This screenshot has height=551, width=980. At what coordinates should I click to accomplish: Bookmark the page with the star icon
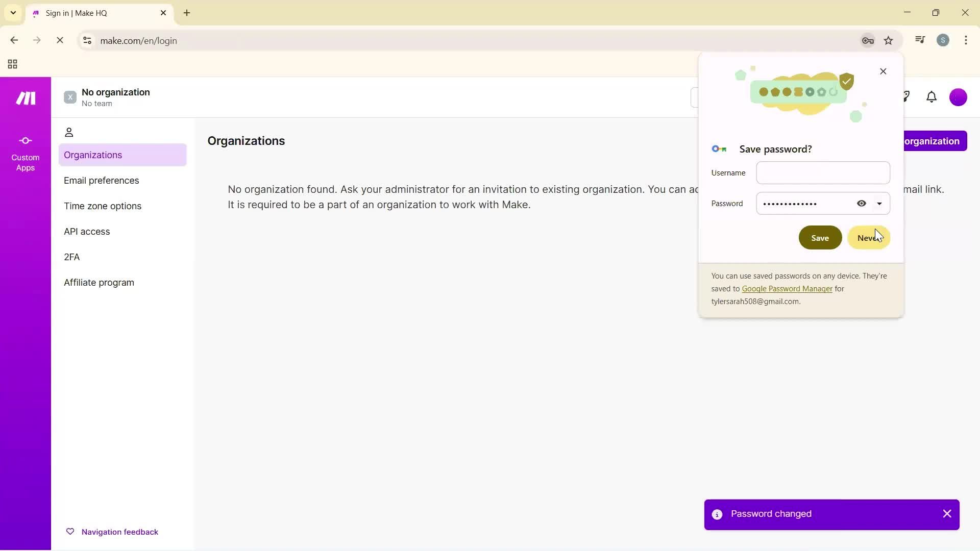coord(889,40)
